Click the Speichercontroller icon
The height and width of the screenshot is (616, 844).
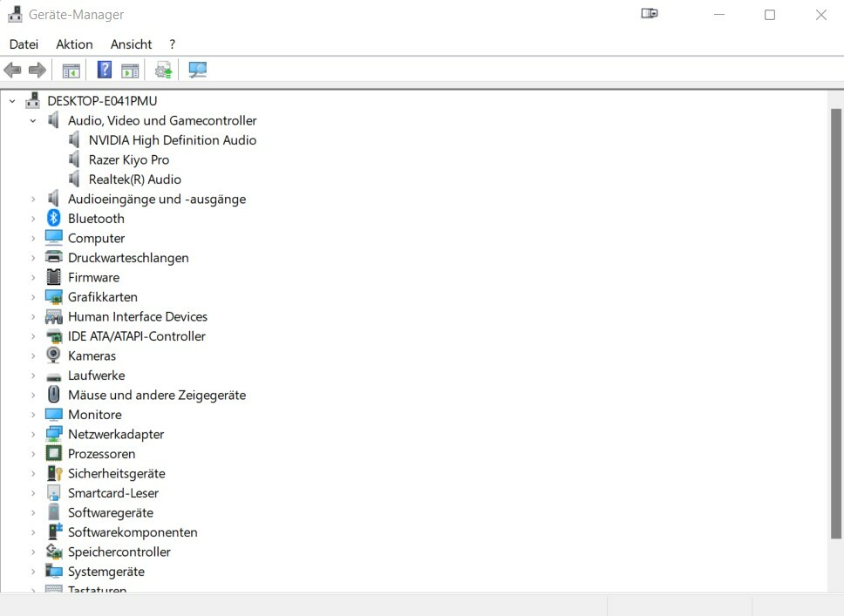pos(53,552)
